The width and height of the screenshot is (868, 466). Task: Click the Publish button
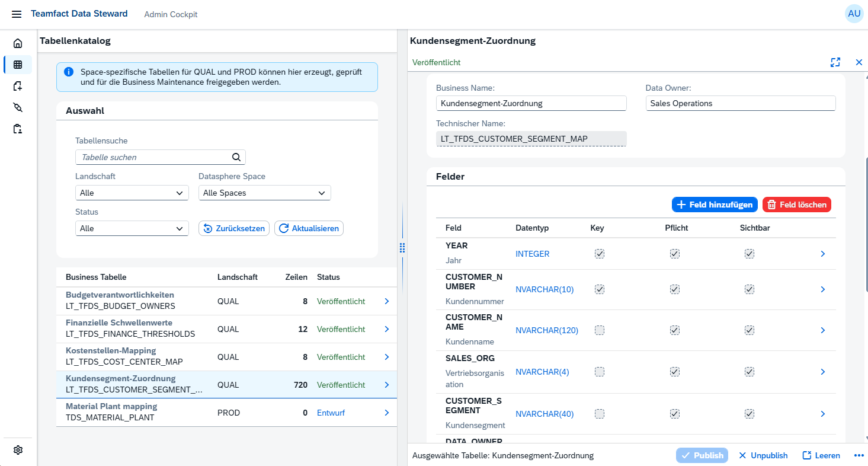point(702,455)
